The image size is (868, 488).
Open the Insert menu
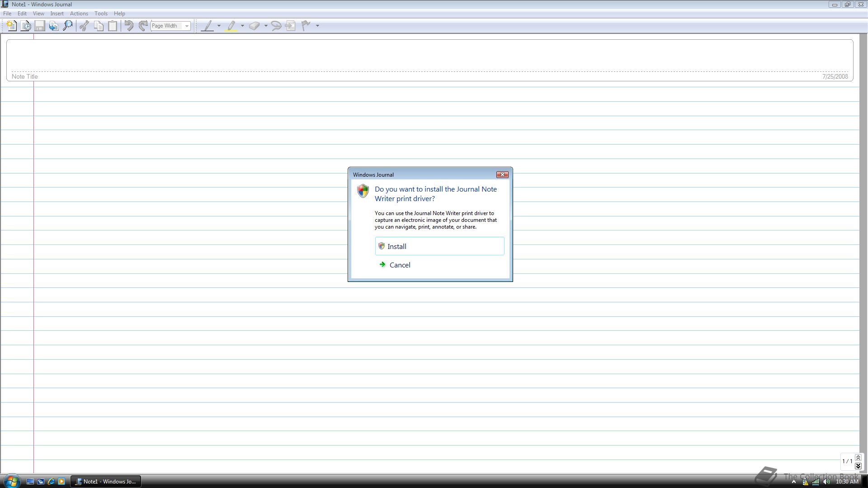[57, 14]
